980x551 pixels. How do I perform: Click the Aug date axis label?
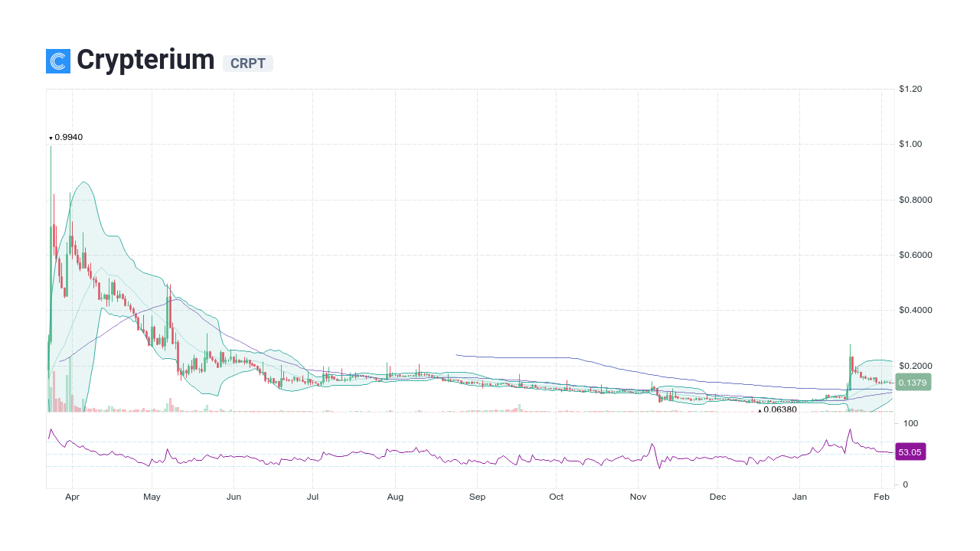point(395,497)
